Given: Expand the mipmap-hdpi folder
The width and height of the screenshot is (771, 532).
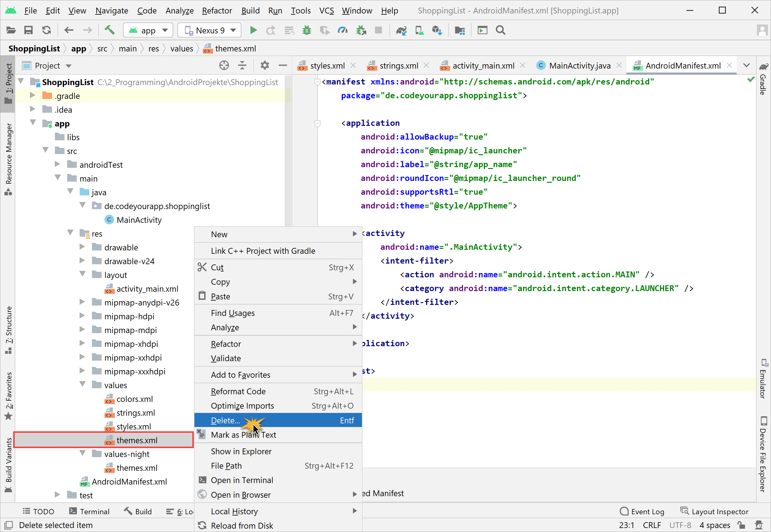Looking at the screenshot, I should tap(82, 316).
